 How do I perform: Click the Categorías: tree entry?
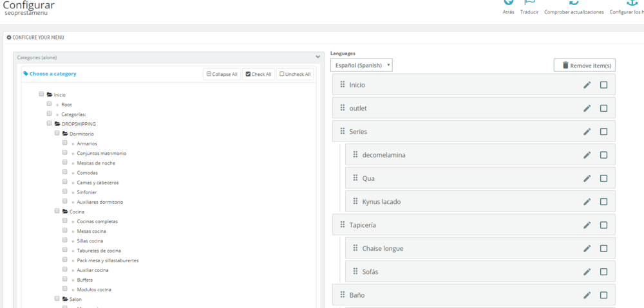[x=73, y=114]
